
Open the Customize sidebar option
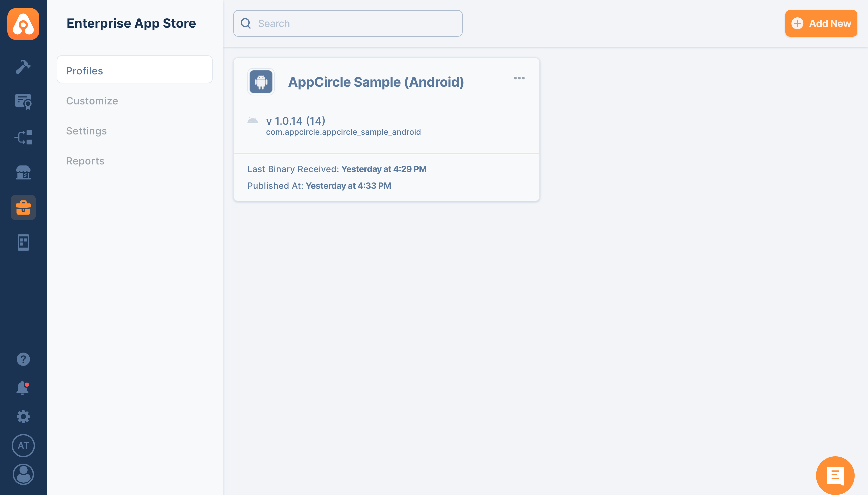tap(92, 100)
